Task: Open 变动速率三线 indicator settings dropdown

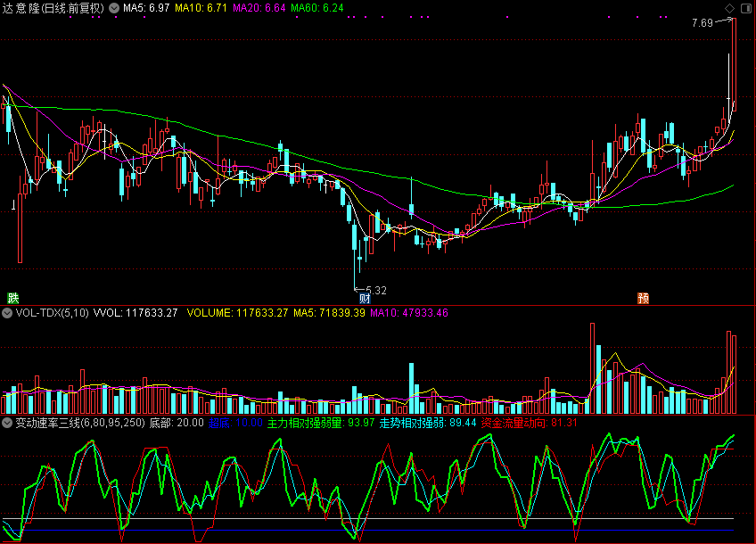Action: pos(7,423)
